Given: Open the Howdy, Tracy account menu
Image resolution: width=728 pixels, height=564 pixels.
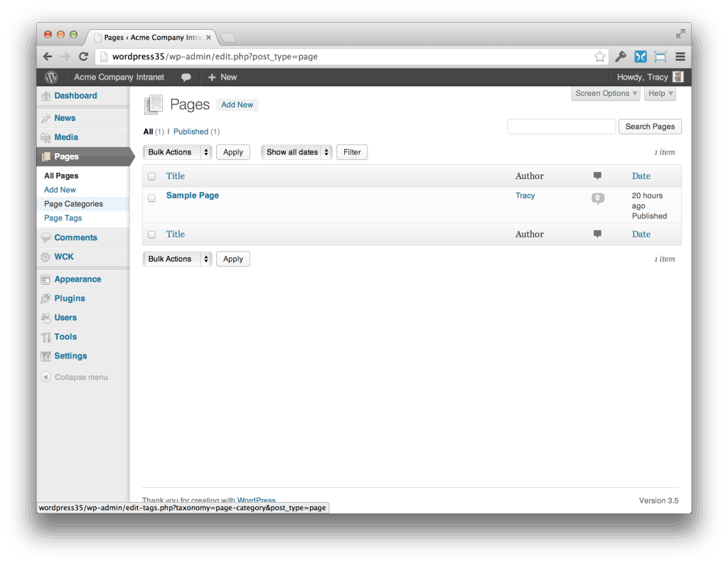Looking at the screenshot, I should click(x=650, y=77).
